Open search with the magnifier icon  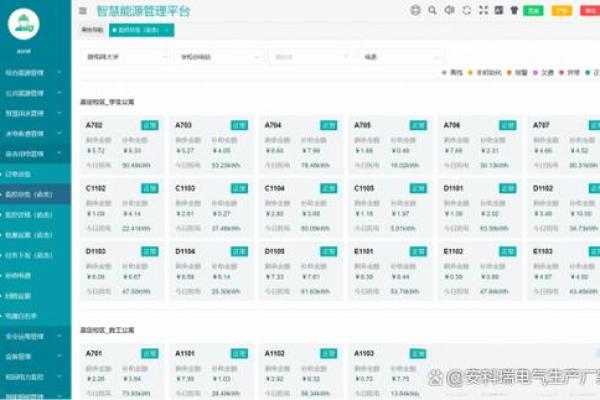point(432,11)
